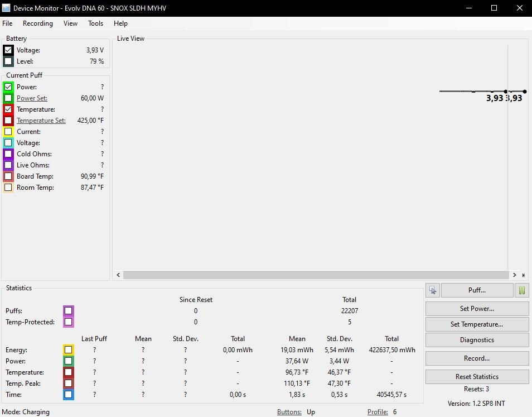532x417 pixels.
Task: Check the green Power statistics checkbox
Action: 68,361
